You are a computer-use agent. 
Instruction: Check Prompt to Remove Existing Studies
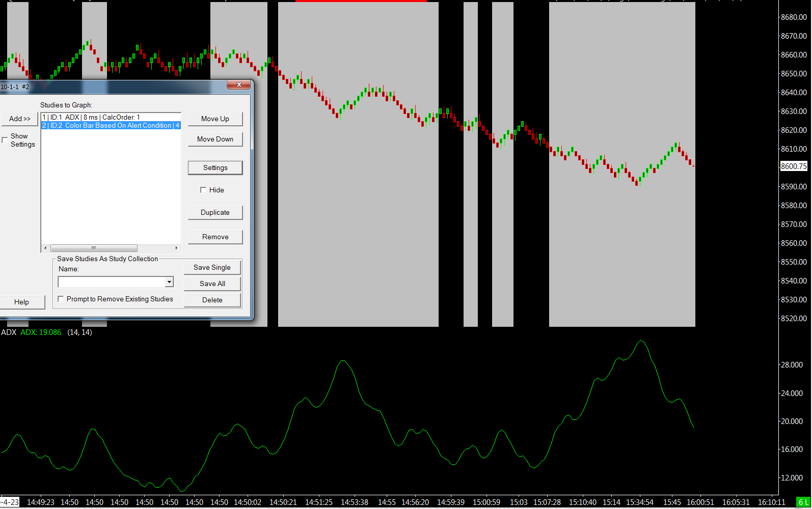coord(61,299)
